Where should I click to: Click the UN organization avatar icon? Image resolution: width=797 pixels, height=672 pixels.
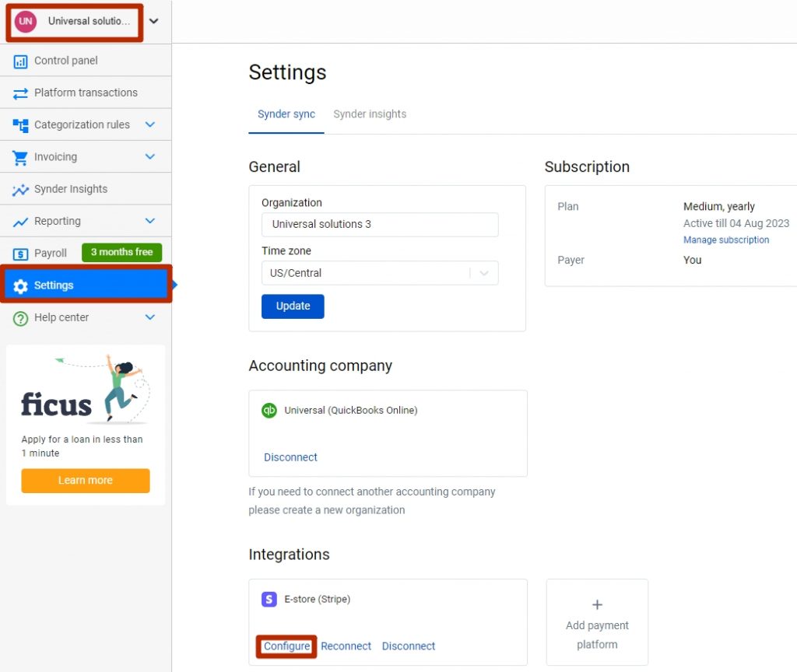click(26, 21)
